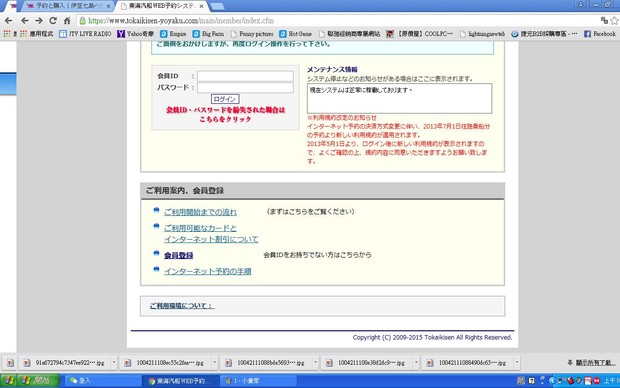Click 顯示所有下載 show all downloads
Screen dimensions: 620x388
[x=591, y=363]
